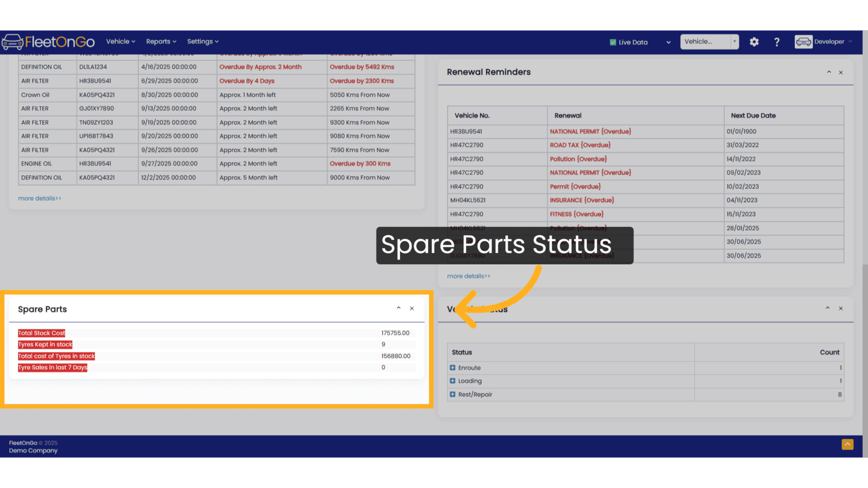Click Demo Company footer text
The image size is (868, 488).
(33, 451)
